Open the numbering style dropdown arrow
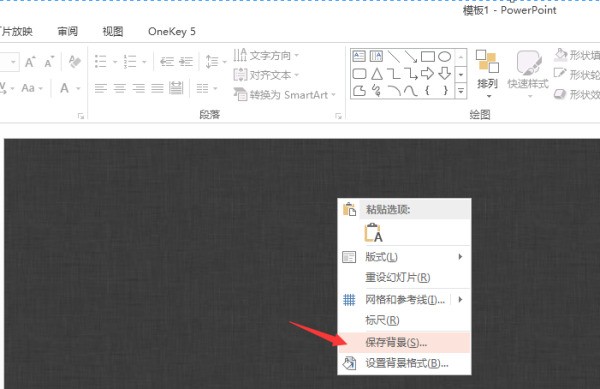This screenshot has width=600, height=389. (x=144, y=62)
